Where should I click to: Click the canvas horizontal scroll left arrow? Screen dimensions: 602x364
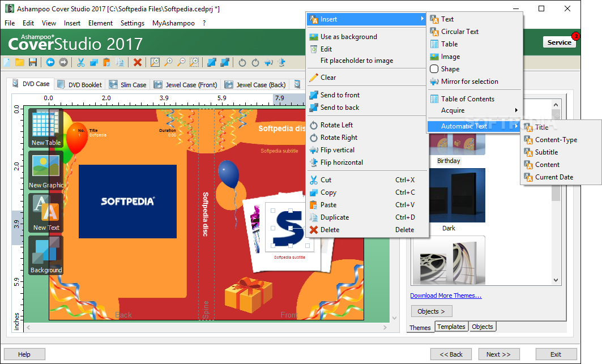pos(28,328)
